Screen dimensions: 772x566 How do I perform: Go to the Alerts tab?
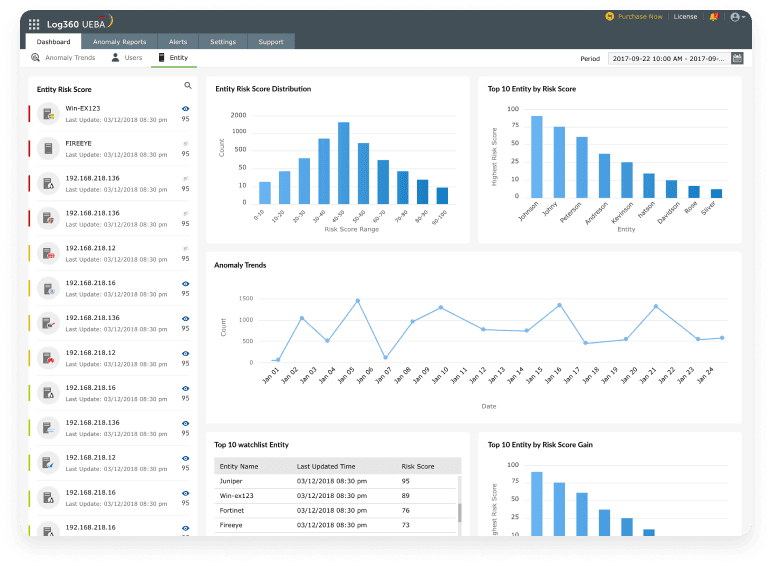(178, 42)
